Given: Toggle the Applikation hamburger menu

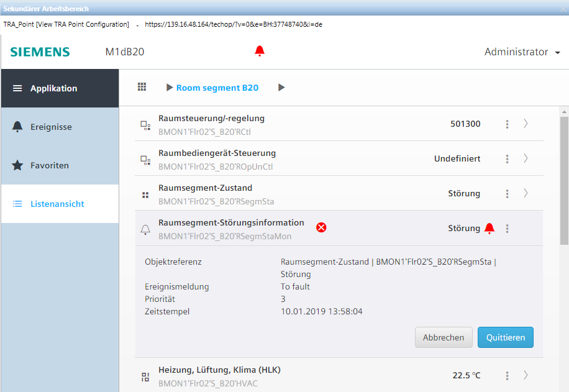Looking at the screenshot, I should tap(17, 88).
